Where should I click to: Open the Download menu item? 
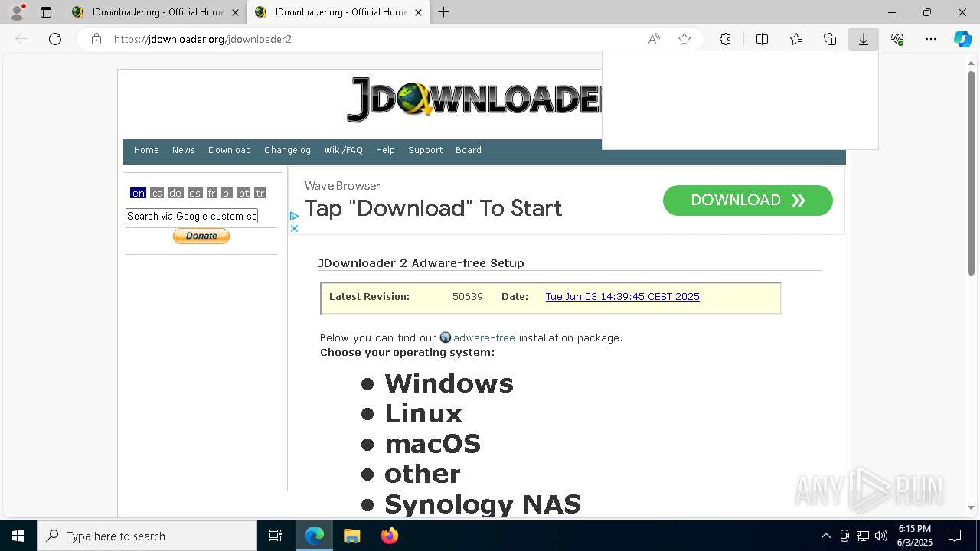point(230,150)
